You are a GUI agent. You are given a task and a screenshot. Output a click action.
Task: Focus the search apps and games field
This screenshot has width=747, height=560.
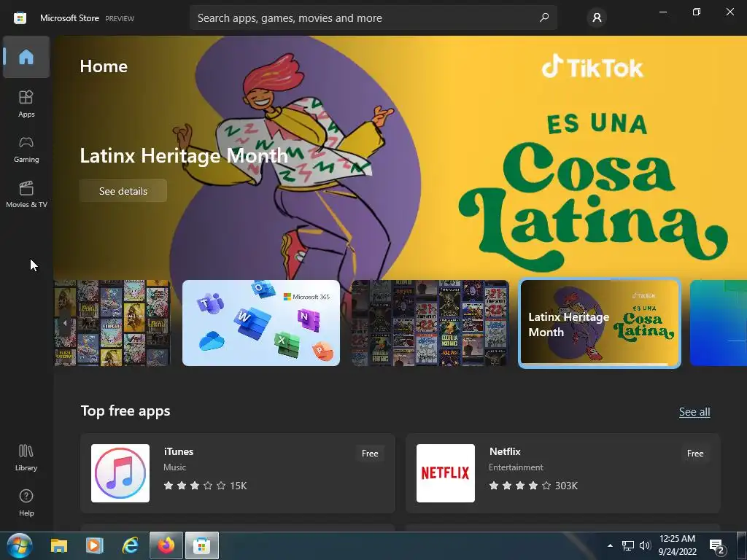373,18
